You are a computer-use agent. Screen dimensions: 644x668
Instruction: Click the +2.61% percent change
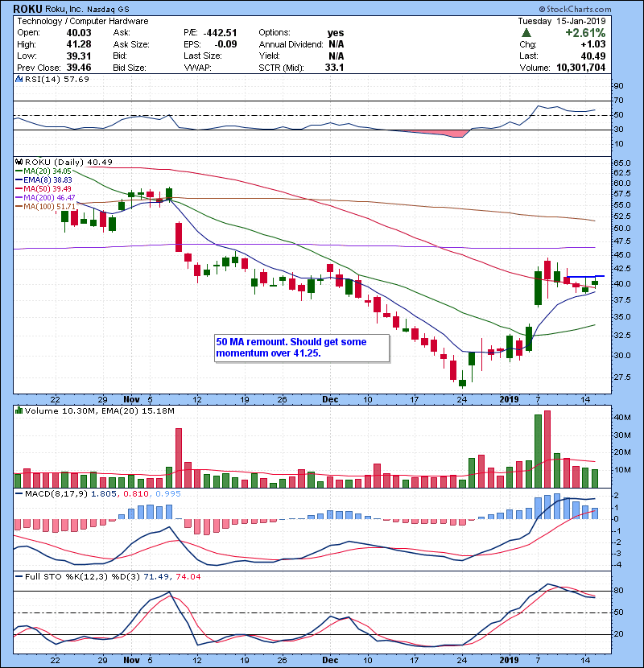click(x=585, y=33)
